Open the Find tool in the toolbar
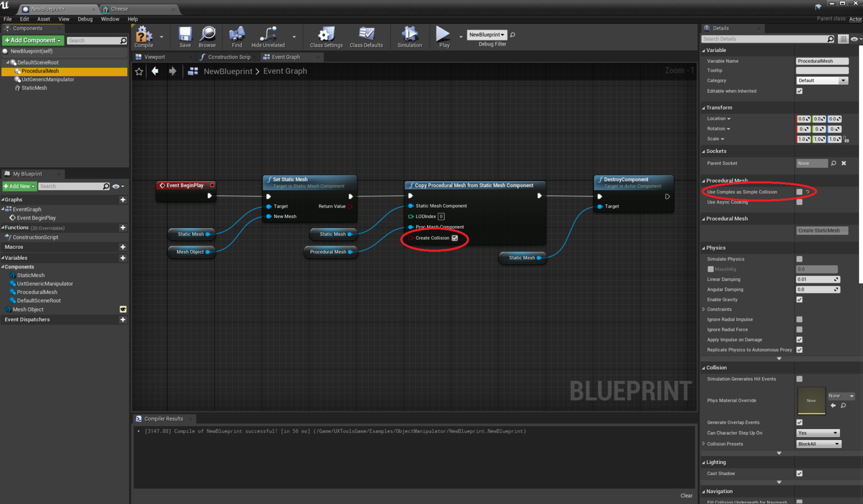The image size is (863, 504). [x=237, y=37]
